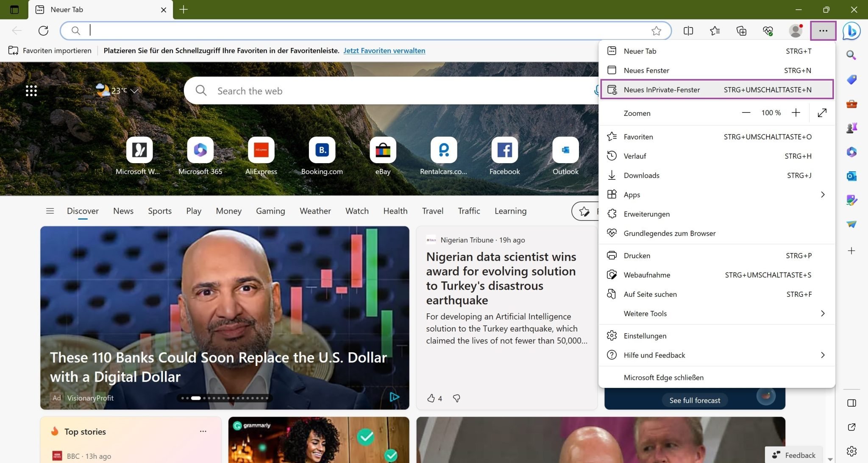Open Microsoft 365 in the sidebar

coord(851,152)
